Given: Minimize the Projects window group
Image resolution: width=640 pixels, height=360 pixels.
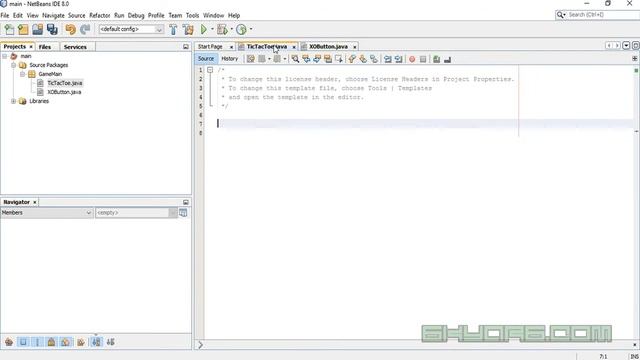Looking at the screenshot, I should (x=186, y=47).
